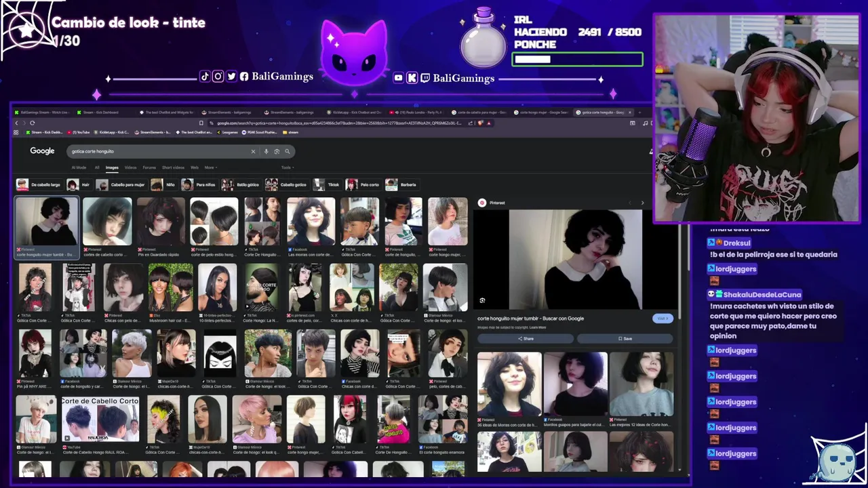Apply the 'Pelo corto' filter chip
Screen dimensions: 868x488
[363, 184]
